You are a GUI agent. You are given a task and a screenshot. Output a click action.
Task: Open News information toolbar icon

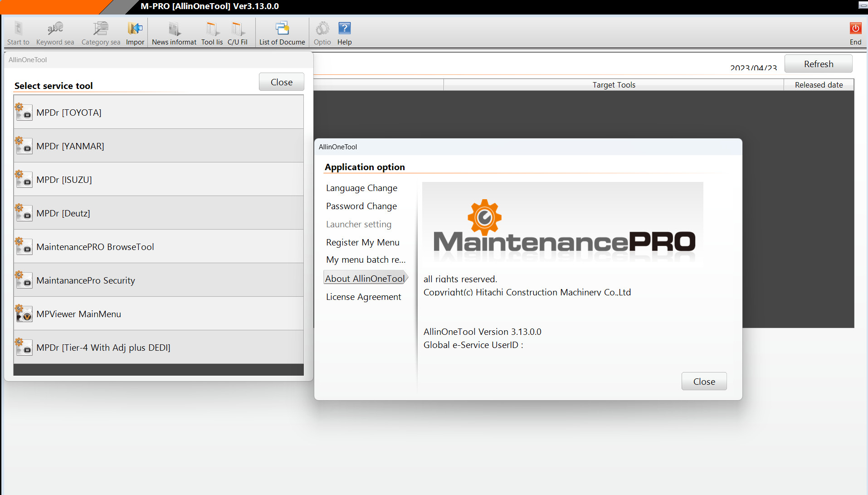point(174,29)
